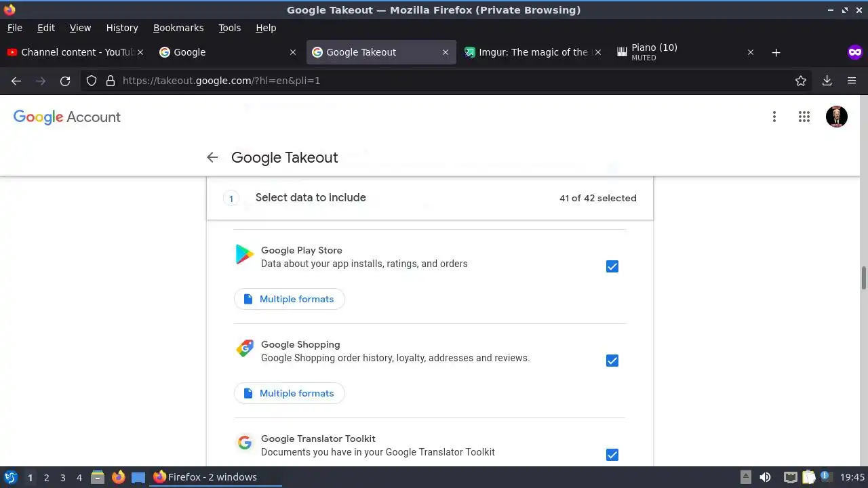
Task: Click the Google Account profile avatar
Action: [836, 117]
